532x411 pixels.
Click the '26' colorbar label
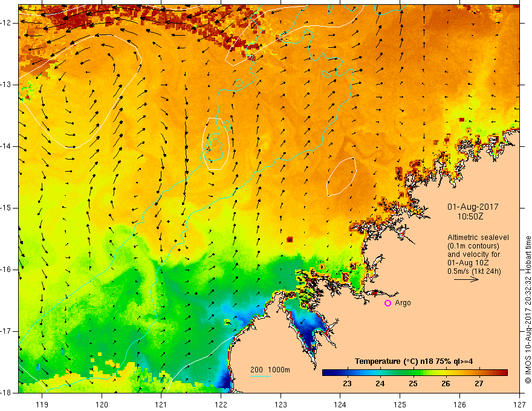(x=446, y=384)
